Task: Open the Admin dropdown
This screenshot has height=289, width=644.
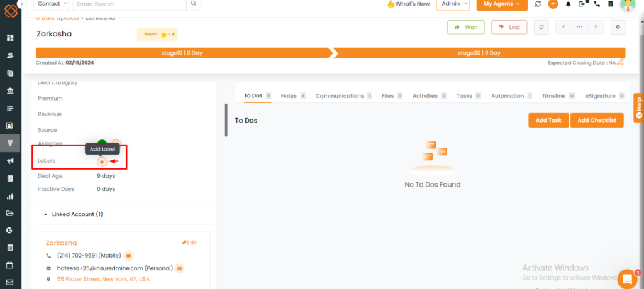Action: pos(453,4)
